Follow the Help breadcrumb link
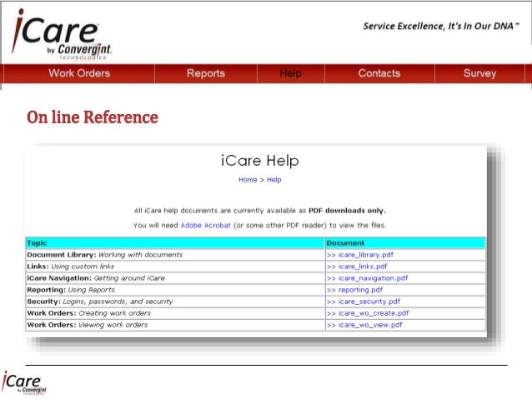This screenshot has height=399, width=532. pyautogui.click(x=274, y=180)
